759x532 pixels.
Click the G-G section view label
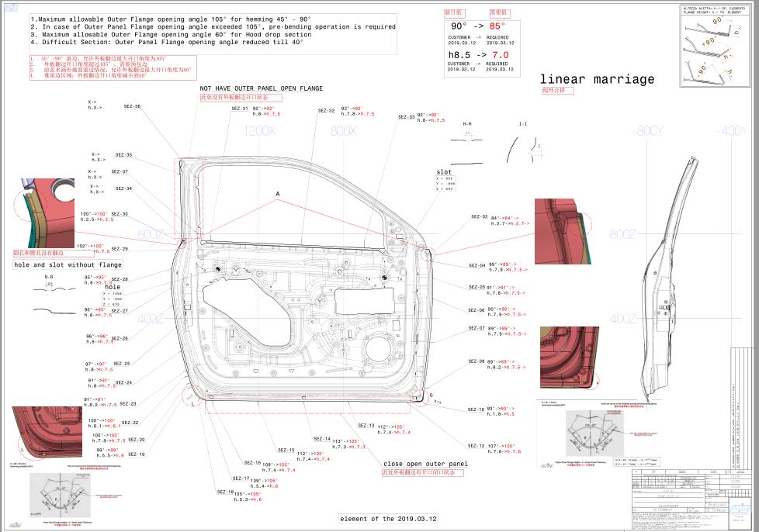pos(49,276)
